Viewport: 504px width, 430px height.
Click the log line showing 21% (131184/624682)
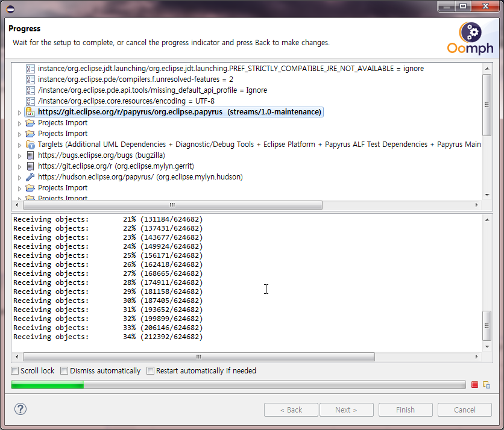[108, 219]
